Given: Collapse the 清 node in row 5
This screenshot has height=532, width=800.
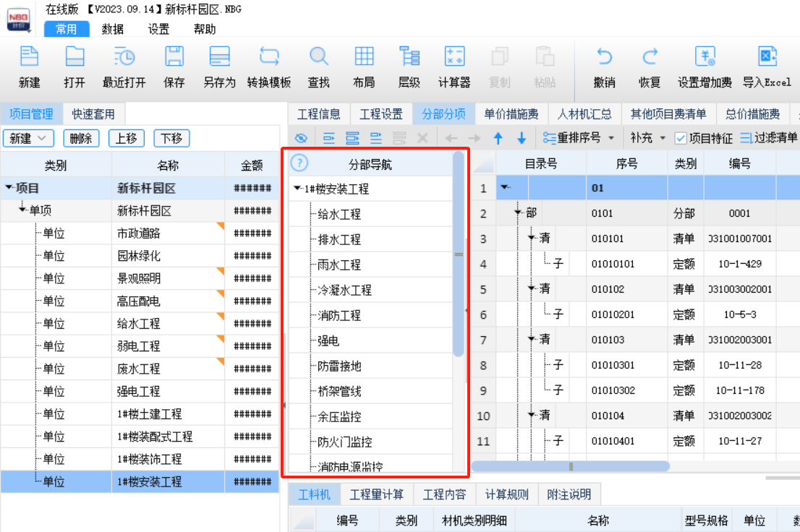Looking at the screenshot, I should [531, 288].
